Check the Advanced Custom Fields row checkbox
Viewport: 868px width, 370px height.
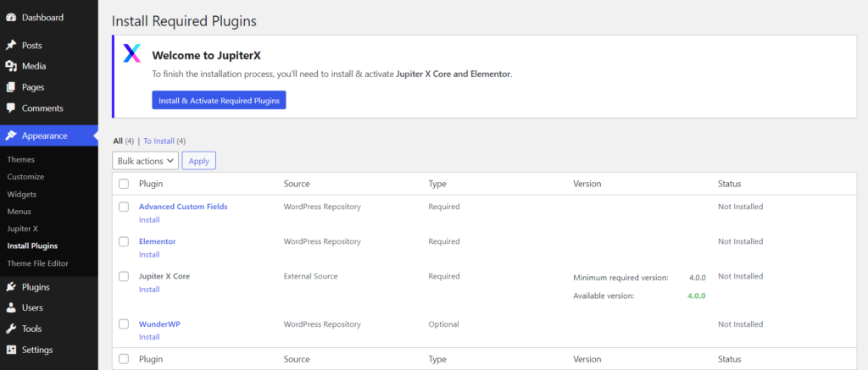(124, 207)
